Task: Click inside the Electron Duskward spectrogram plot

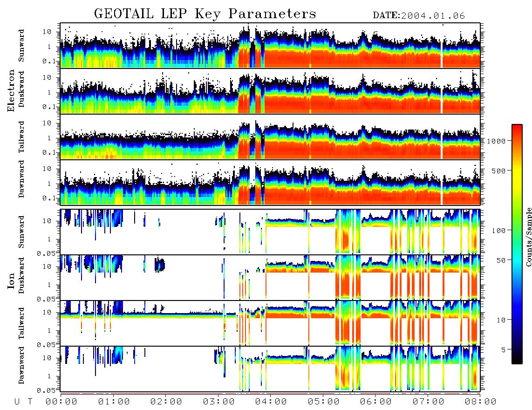Action: 270,91
